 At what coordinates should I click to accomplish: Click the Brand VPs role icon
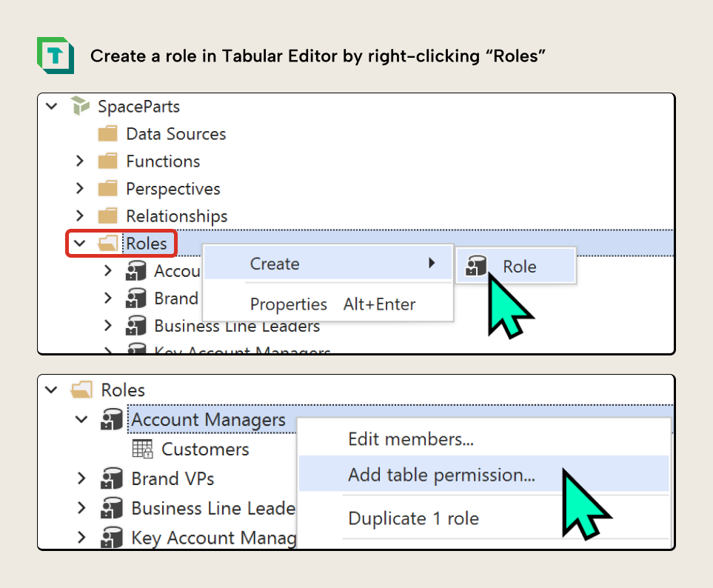coord(111,478)
